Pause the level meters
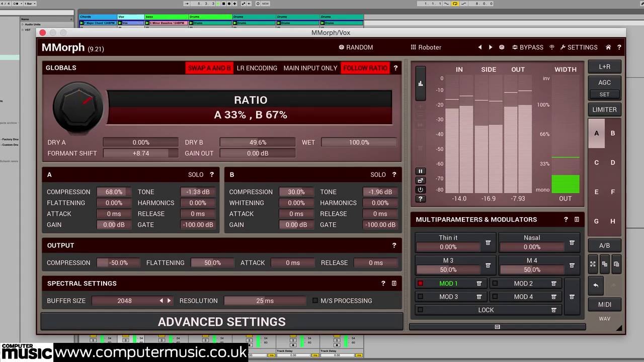This screenshot has width=644, height=362. tap(420, 171)
